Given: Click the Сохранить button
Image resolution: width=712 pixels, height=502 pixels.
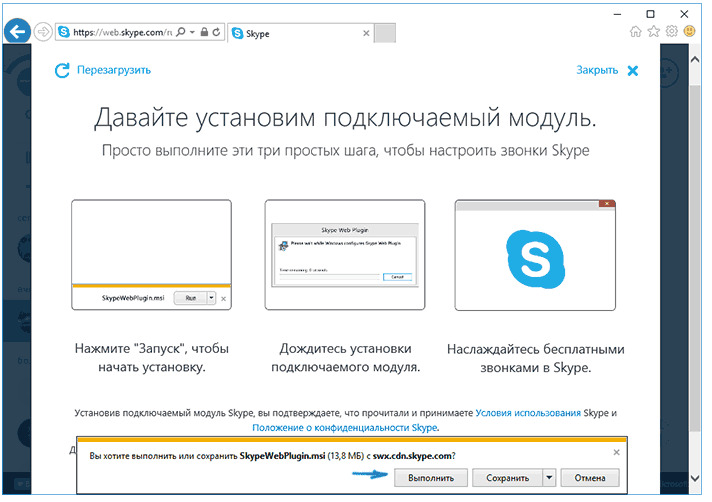Looking at the screenshot, I should pos(508,478).
